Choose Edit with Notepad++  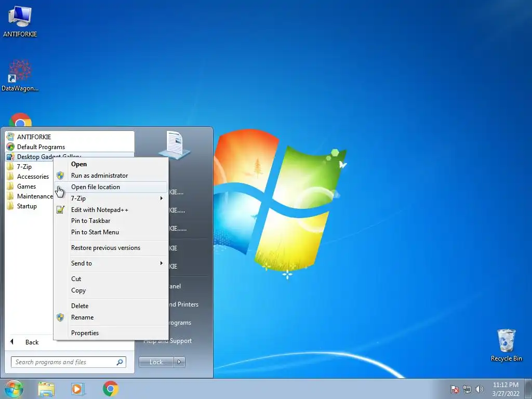click(111, 210)
